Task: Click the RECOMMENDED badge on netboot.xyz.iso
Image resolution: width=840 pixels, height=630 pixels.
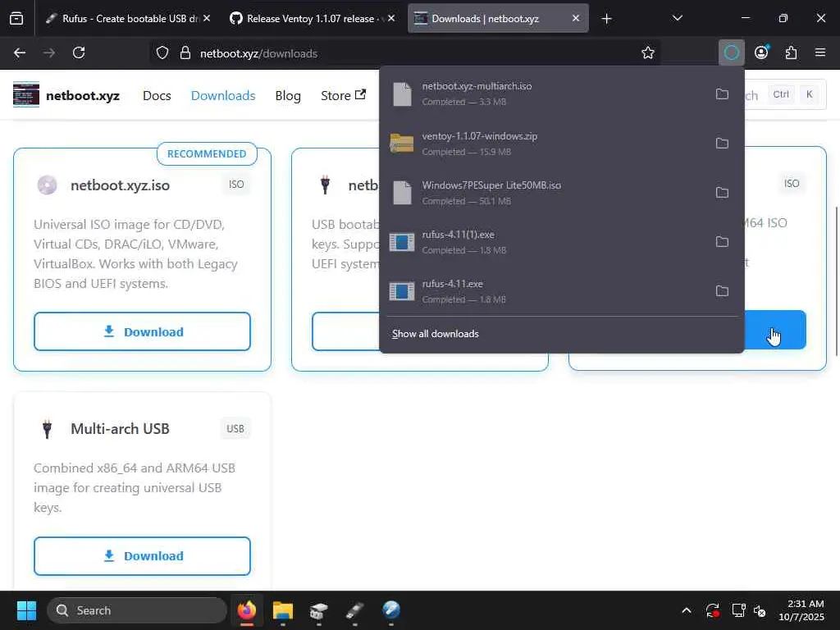Action: 207,153
